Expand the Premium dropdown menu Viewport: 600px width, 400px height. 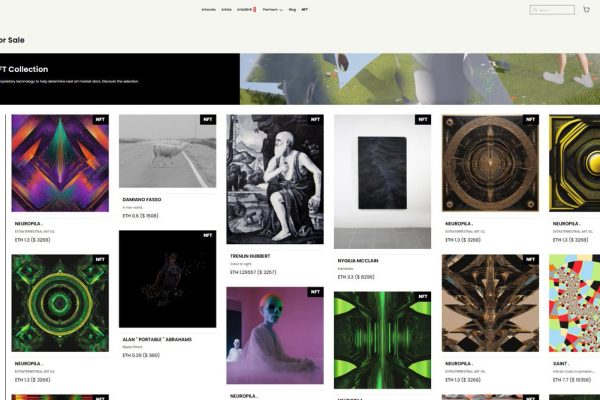(272, 10)
